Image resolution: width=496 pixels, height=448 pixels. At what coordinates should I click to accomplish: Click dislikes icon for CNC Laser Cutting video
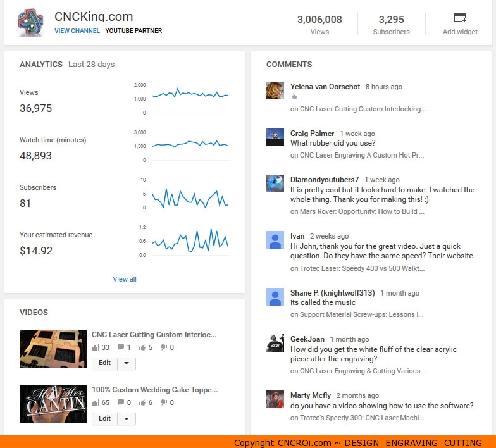(x=163, y=347)
